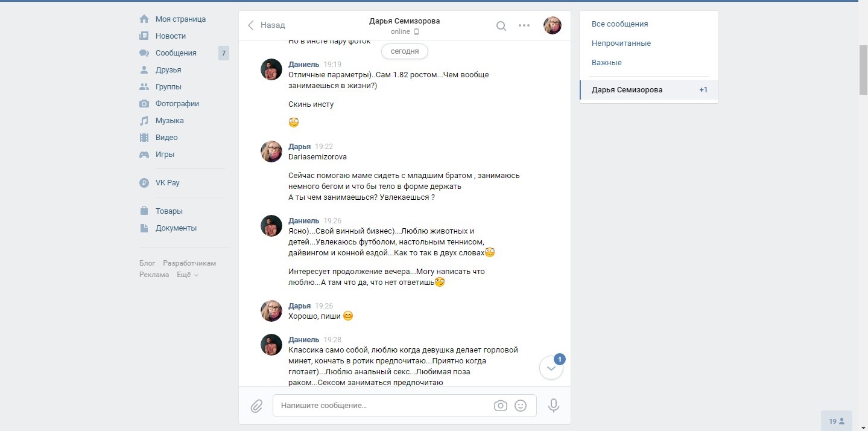Jump to newest message via down-arrow button
This screenshot has width=868, height=431.
coord(551,368)
